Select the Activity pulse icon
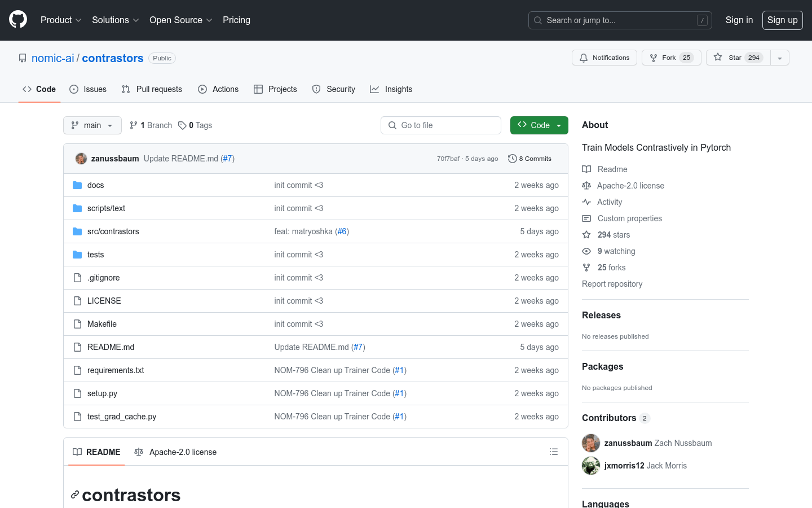This screenshot has width=812, height=508. pos(586,202)
